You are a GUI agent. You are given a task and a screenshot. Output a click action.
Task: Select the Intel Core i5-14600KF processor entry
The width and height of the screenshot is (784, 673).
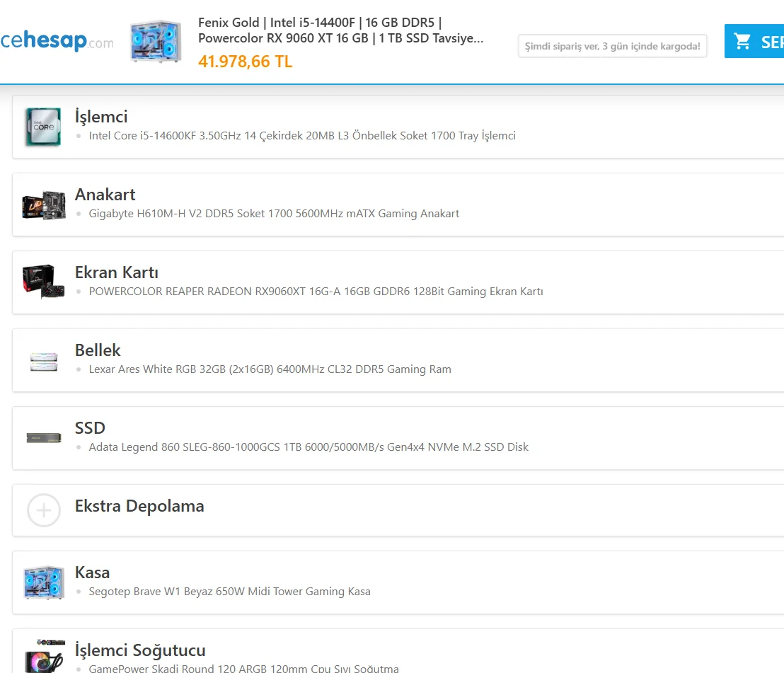click(302, 135)
